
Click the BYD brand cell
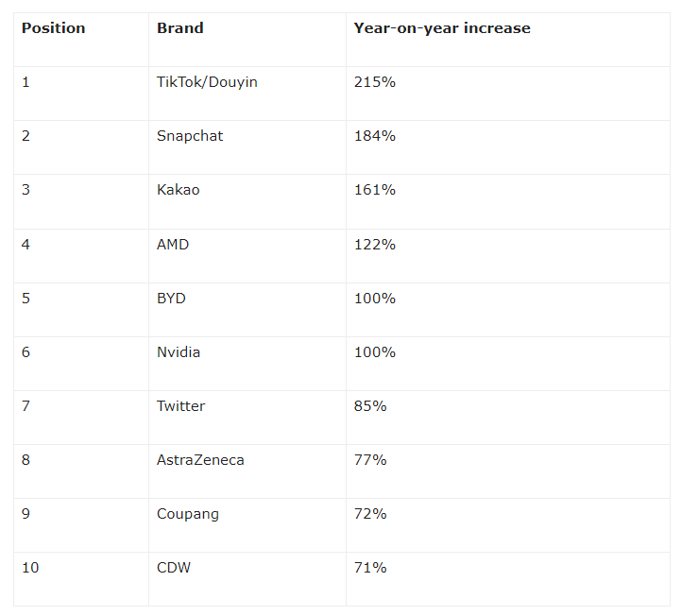point(171,299)
